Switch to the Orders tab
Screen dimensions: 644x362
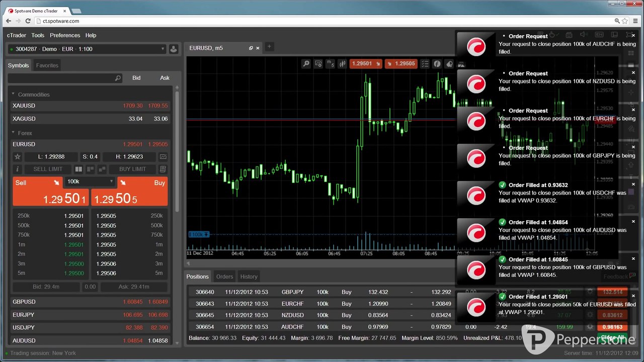tap(224, 277)
